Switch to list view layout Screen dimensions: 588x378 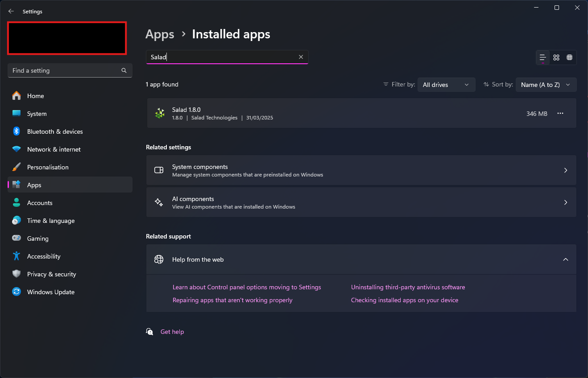tap(543, 58)
